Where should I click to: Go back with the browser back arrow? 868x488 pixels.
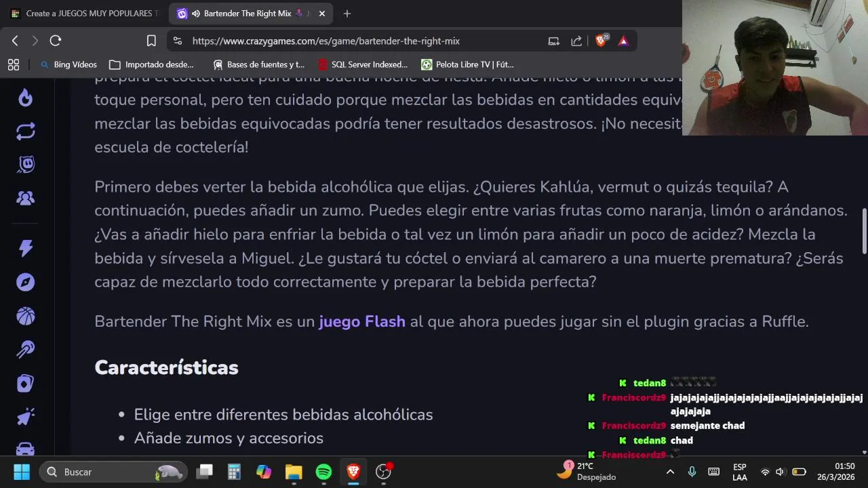(15, 41)
